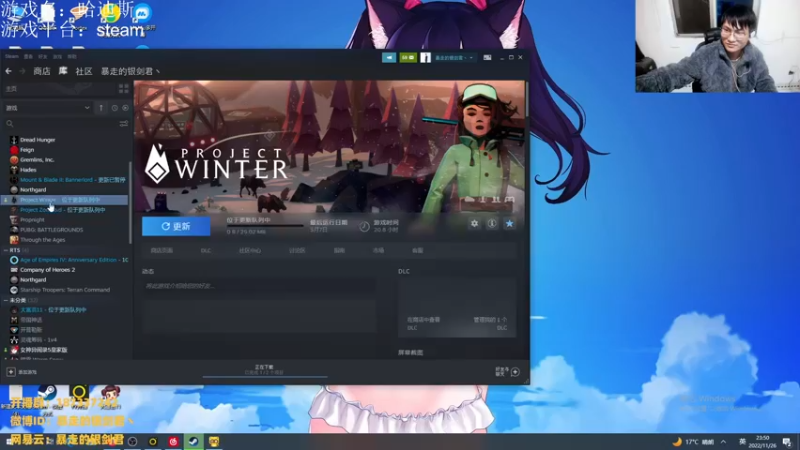This screenshot has height=450, width=800.
Task: Click the library search magnifier icon
Action: point(10,123)
